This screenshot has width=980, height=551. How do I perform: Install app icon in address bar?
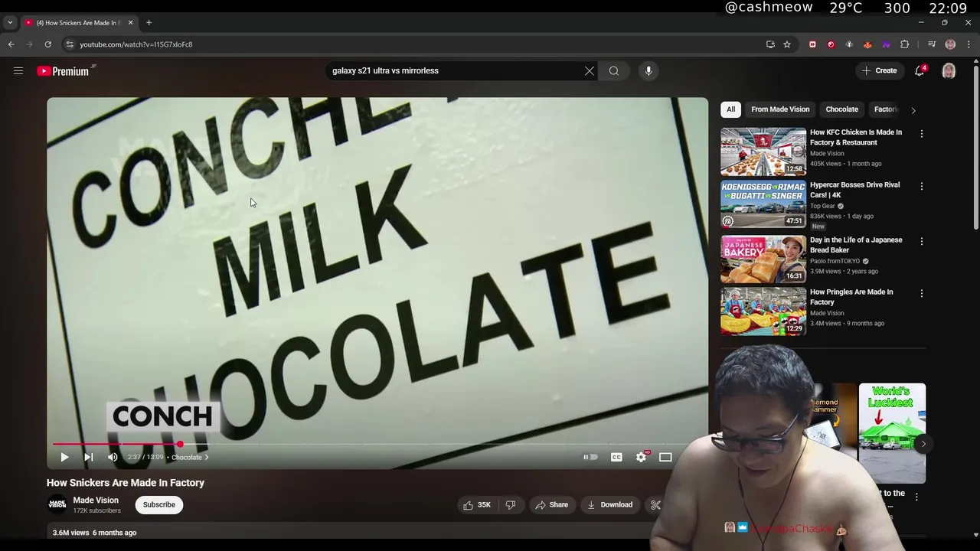point(770,44)
